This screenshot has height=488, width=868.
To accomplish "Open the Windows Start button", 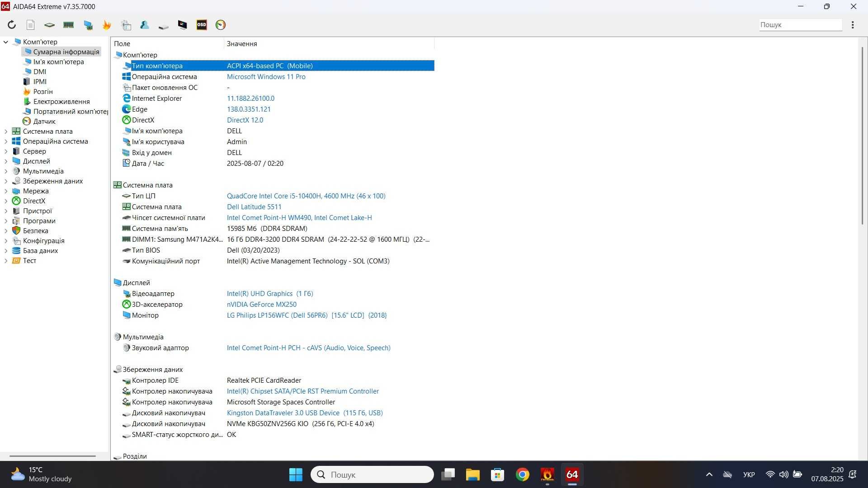I will tap(296, 474).
